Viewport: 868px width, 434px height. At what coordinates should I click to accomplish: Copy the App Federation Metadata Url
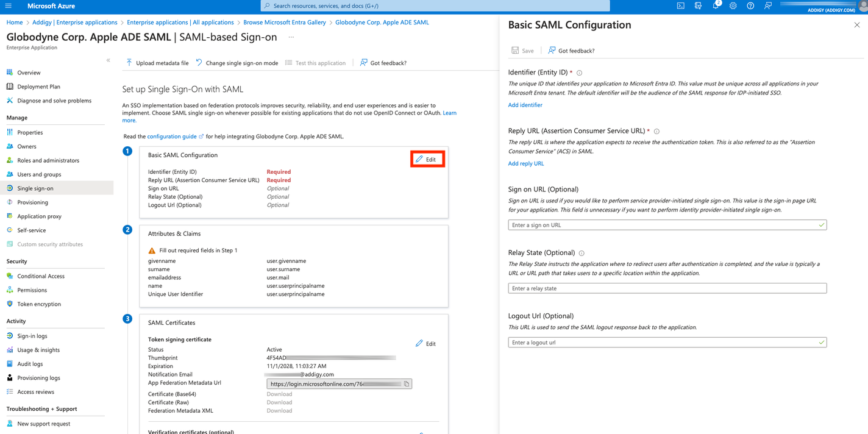click(407, 384)
